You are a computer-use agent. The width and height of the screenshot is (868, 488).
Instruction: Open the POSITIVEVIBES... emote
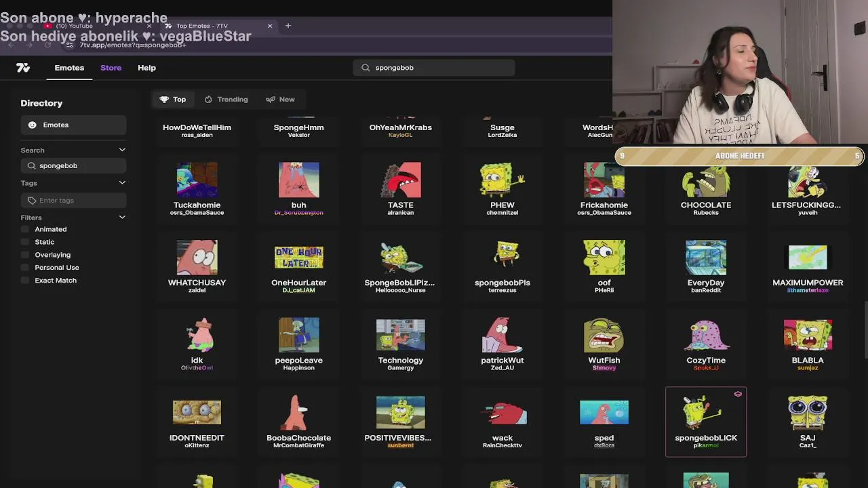point(400,422)
